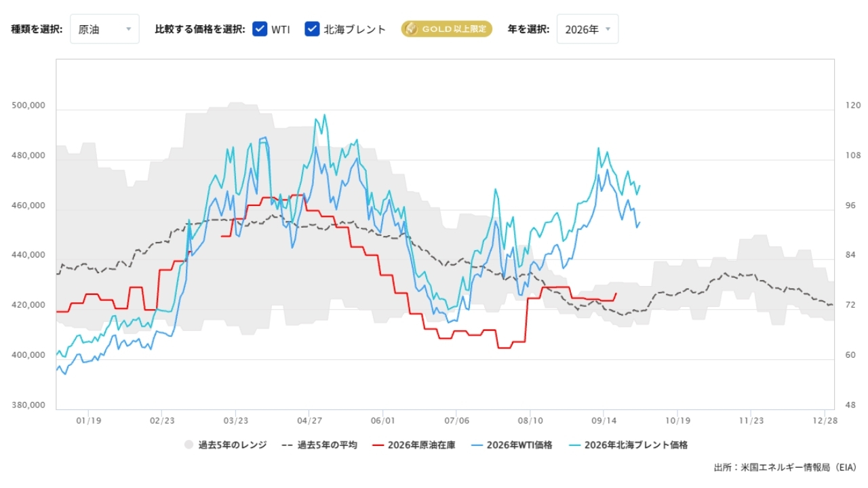Viewport: 868px width, 488px height.
Task: Click the 500,000 left axis label
Action: [x=28, y=106]
